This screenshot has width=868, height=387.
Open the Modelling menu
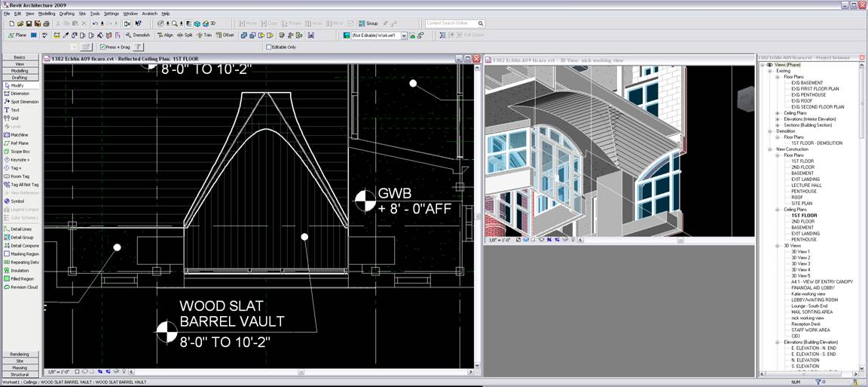click(x=47, y=14)
